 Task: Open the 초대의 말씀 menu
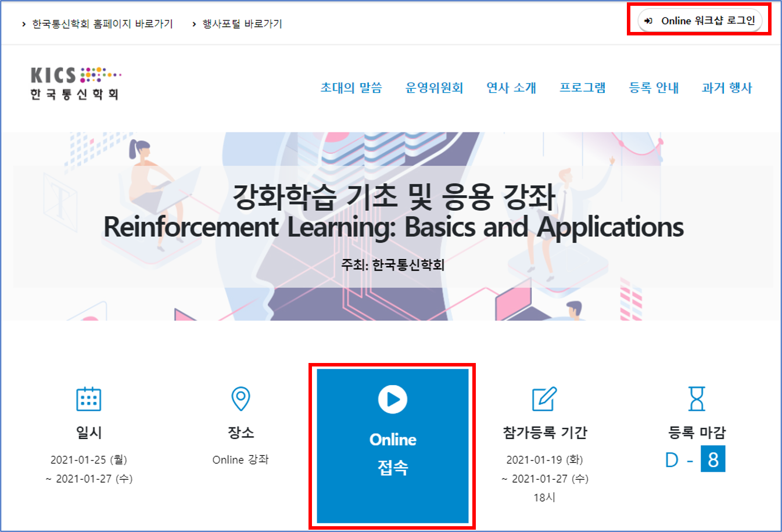pyautogui.click(x=351, y=88)
